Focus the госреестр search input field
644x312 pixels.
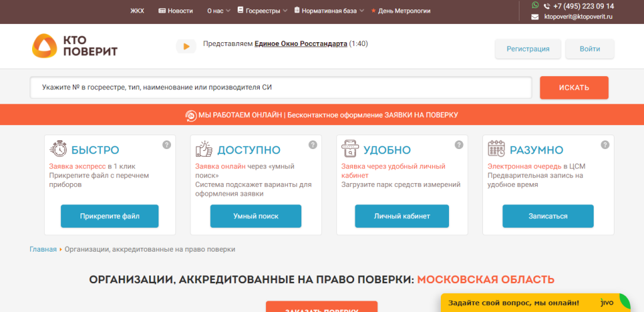280,87
